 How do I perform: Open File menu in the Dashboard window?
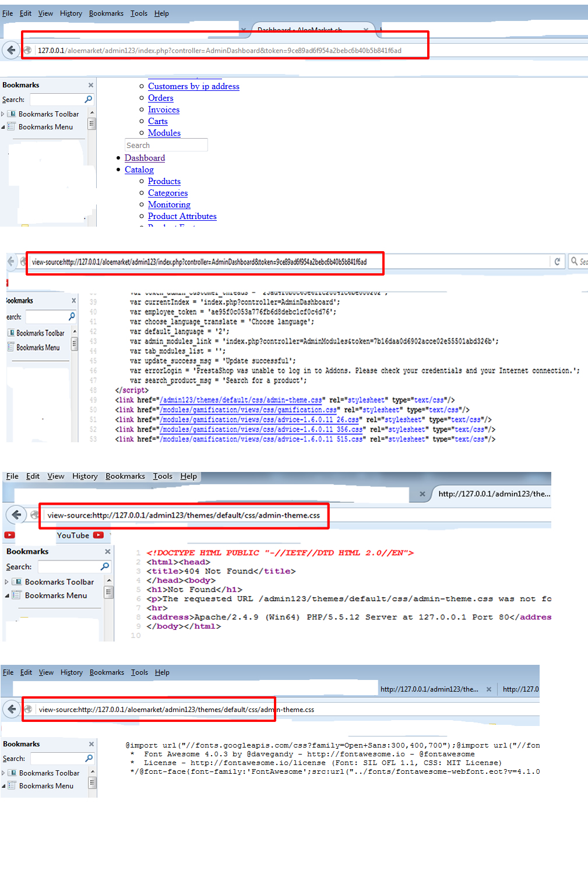point(8,13)
